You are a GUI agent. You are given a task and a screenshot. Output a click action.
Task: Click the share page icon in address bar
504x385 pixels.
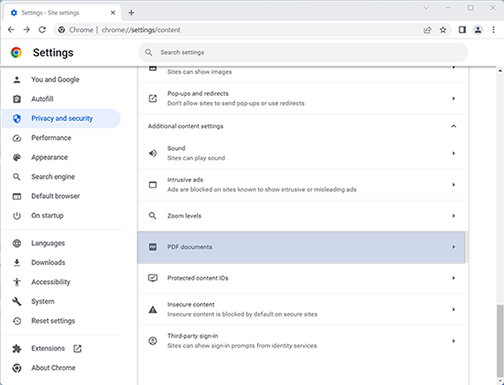(x=427, y=30)
